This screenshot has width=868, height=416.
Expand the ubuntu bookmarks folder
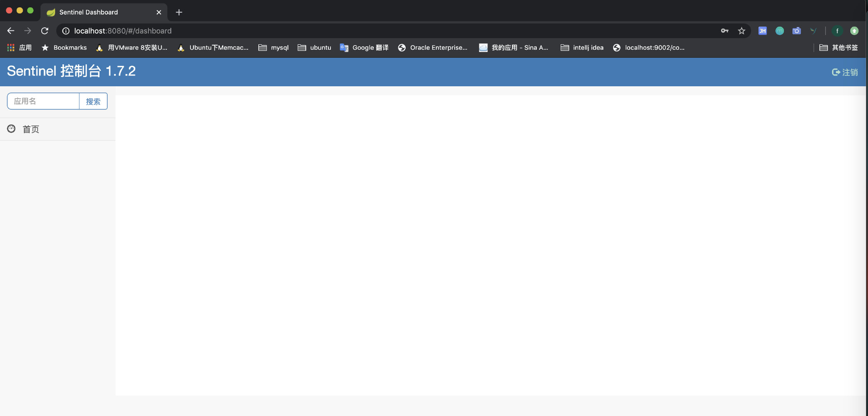[314, 48]
